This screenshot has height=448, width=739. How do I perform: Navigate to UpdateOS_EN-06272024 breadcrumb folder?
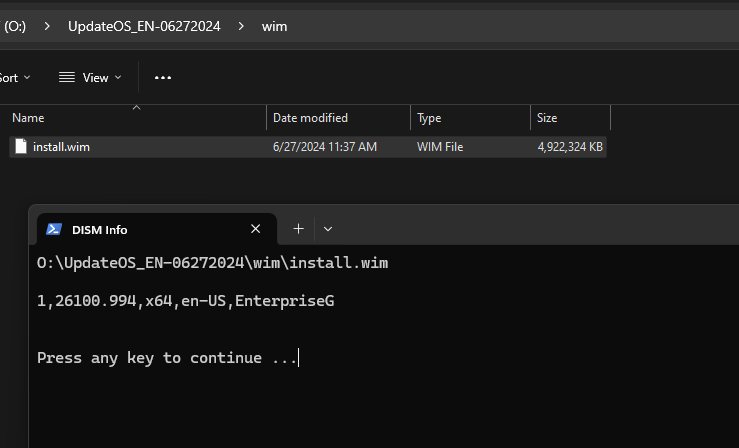tap(144, 26)
